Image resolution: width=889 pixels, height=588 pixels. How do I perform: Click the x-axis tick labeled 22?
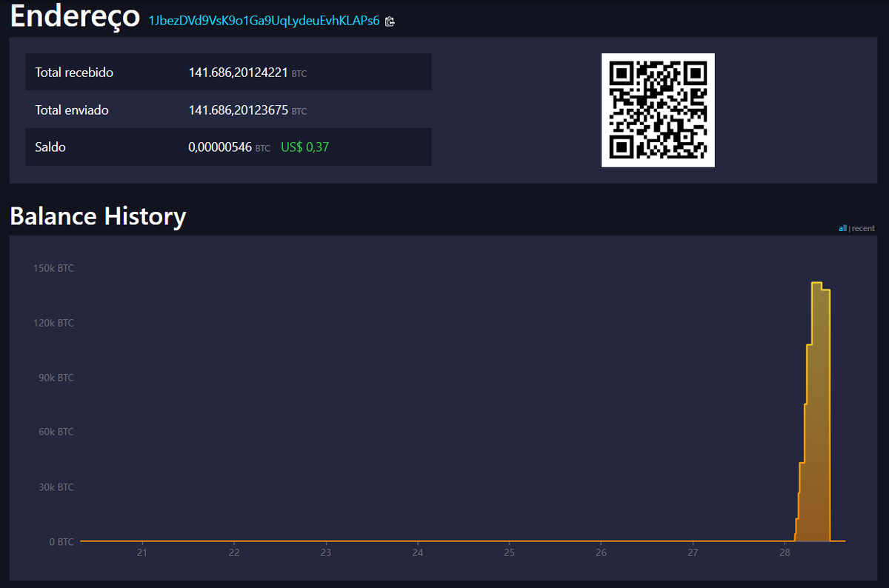click(234, 552)
